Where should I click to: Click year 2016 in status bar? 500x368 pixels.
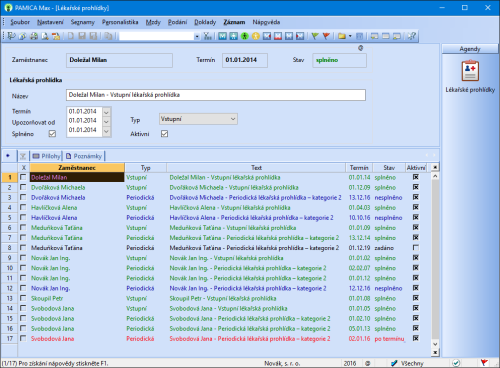click(x=350, y=363)
